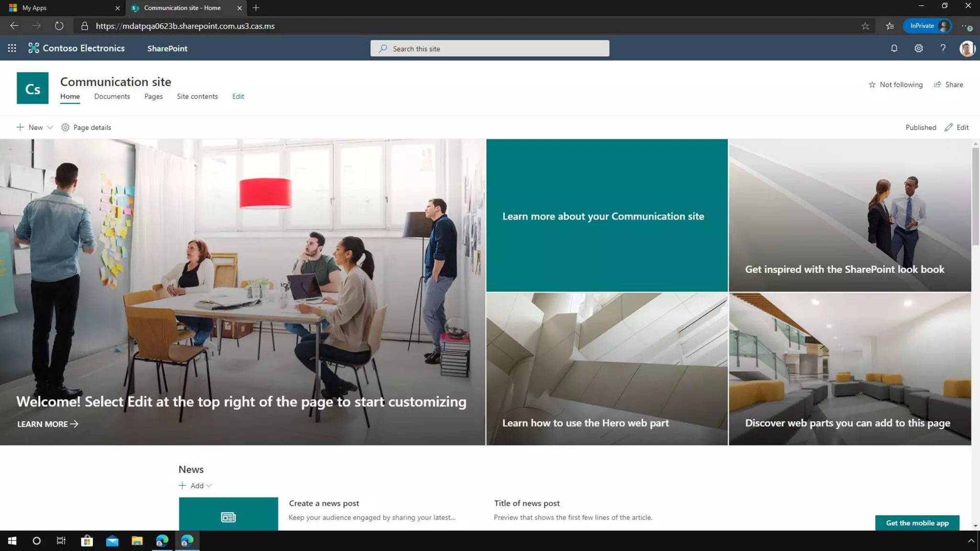Open the account profile picture
Screen dimensions: 980x551
click(x=967, y=48)
